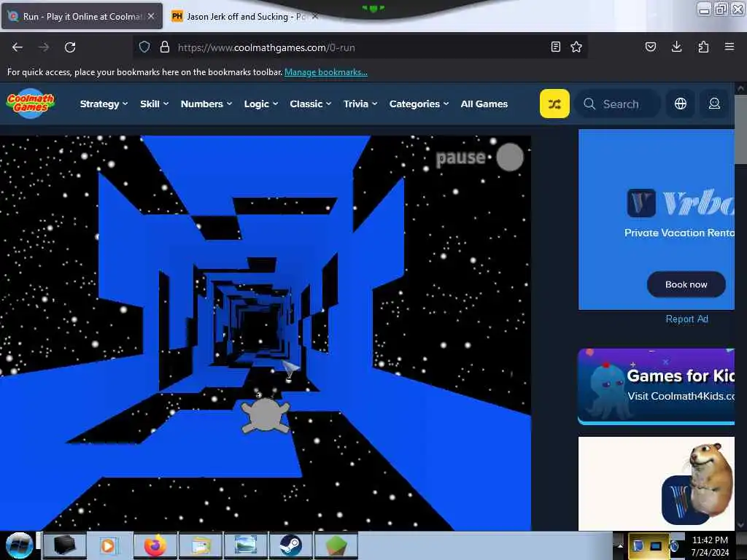Show hidden system tray icons
The image size is (747, 560).
[620, 545]
